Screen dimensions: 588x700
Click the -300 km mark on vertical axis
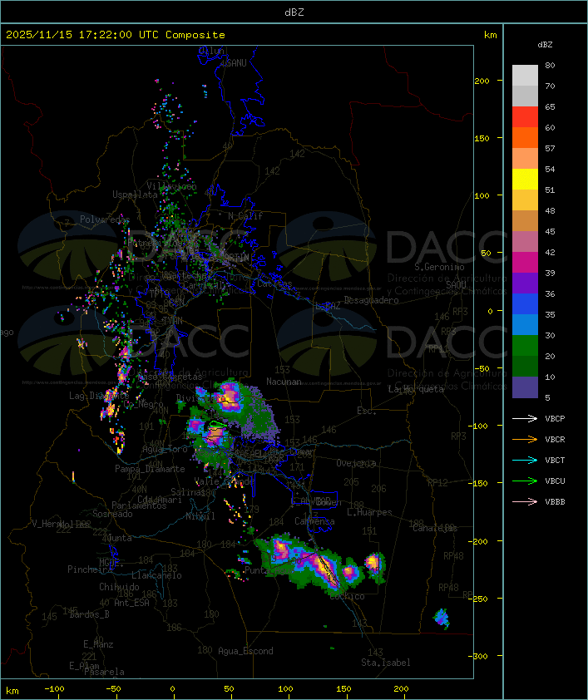480,656
